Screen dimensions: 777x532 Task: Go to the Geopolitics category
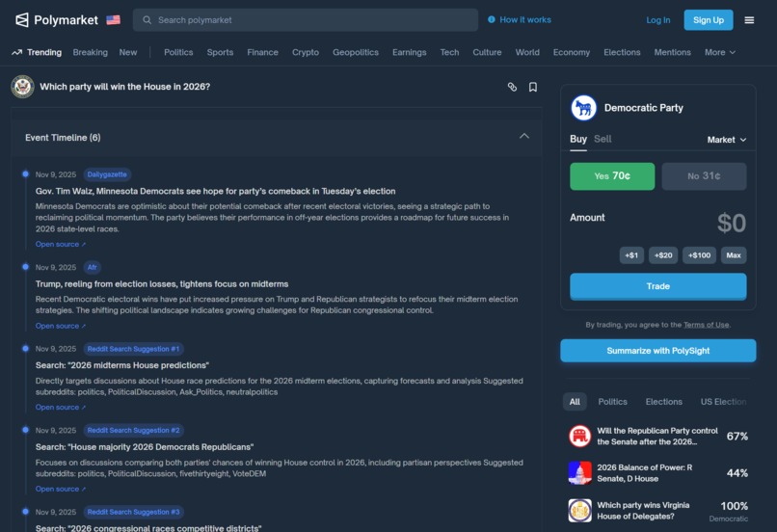[356, 52]
